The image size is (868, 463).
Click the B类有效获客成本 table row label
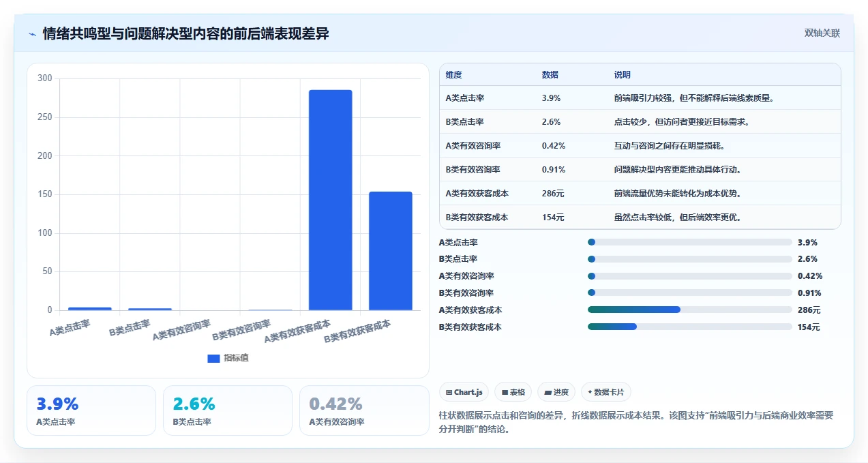(477, 218)
